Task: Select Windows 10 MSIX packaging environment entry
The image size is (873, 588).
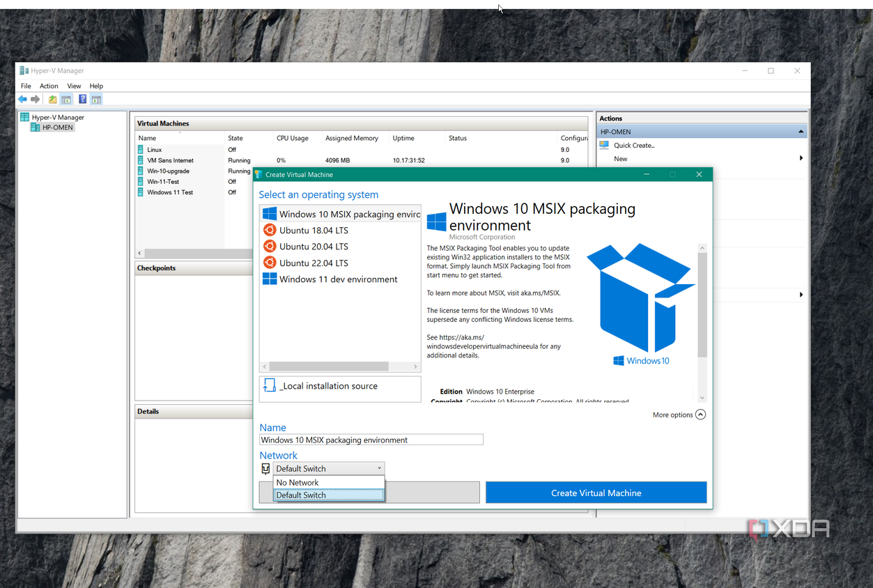Action: [x=340, y=214]
